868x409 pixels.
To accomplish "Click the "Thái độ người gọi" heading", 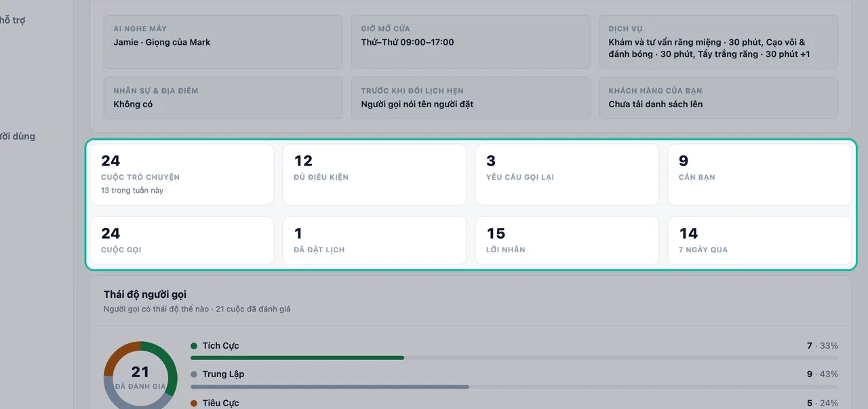I will click(145, 294).
